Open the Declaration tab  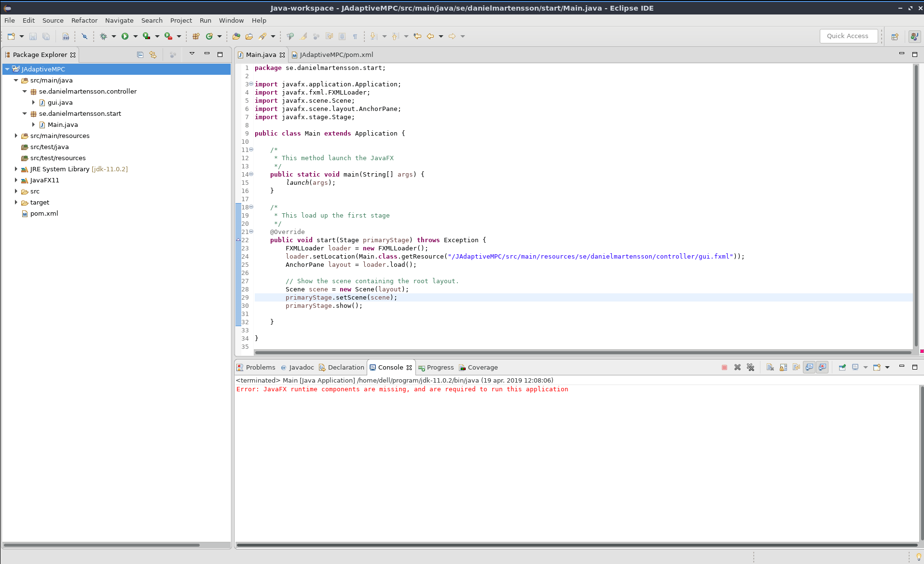tap(341, 367)
